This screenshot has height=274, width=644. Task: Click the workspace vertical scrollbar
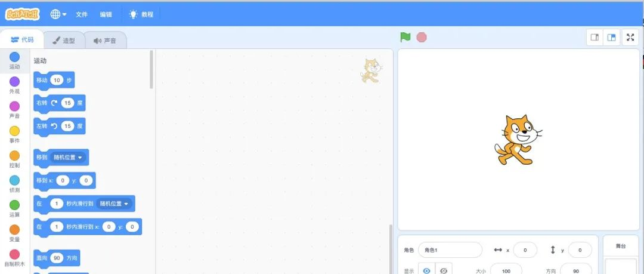click(391, 249)
